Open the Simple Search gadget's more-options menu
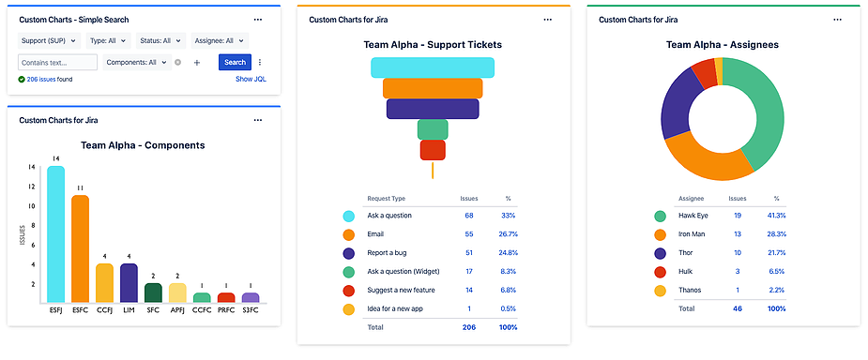The image size is (868, 360). [258, 20]
